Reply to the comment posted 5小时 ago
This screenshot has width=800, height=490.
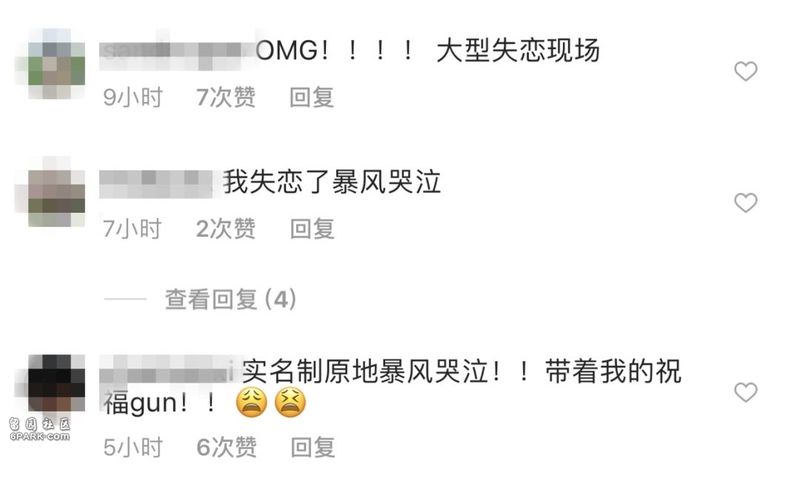click(x=313, y=447)
